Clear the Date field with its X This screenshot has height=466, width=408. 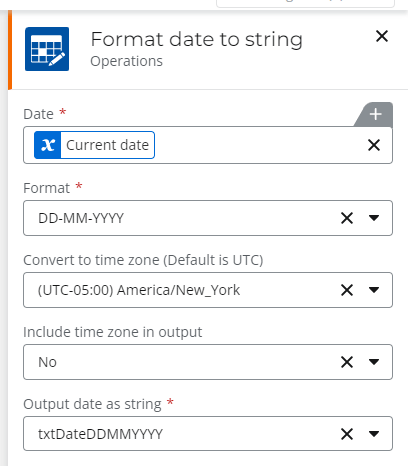tap(374, 145)
